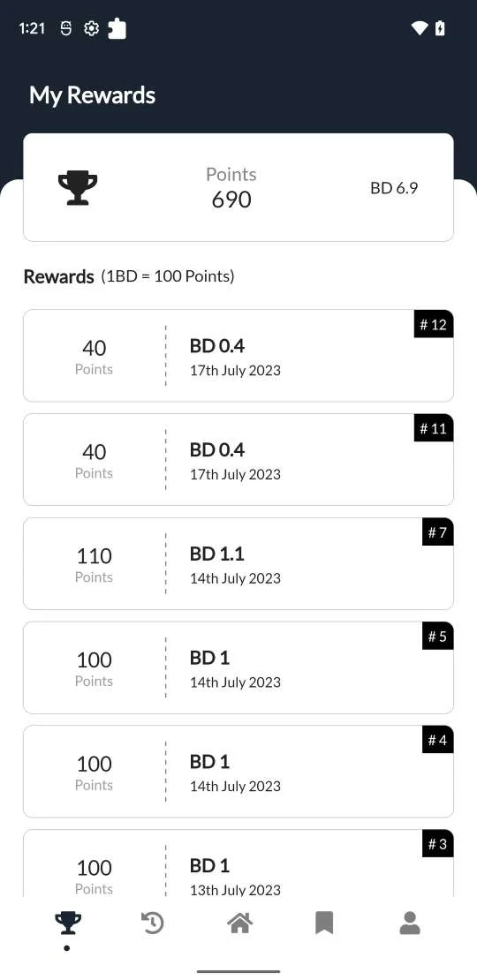Image resolution: width=477 pixels, height=980 pixels.
Task: Tap the # 7 reward badge
Action: pos(437,532)
